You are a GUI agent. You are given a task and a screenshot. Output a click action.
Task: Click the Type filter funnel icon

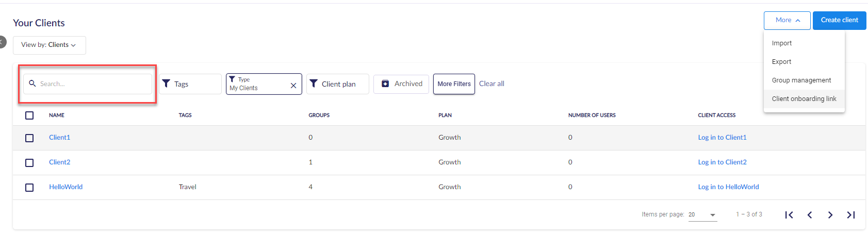pyautogui.click(x=232, y=79)
